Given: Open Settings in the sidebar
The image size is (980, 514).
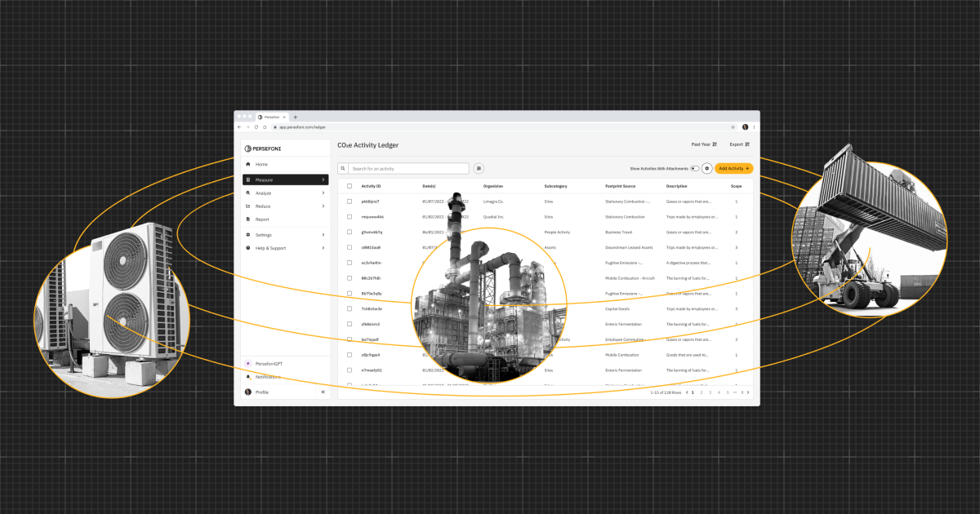Looking at the screenshot, I should (x=285, y=235).
